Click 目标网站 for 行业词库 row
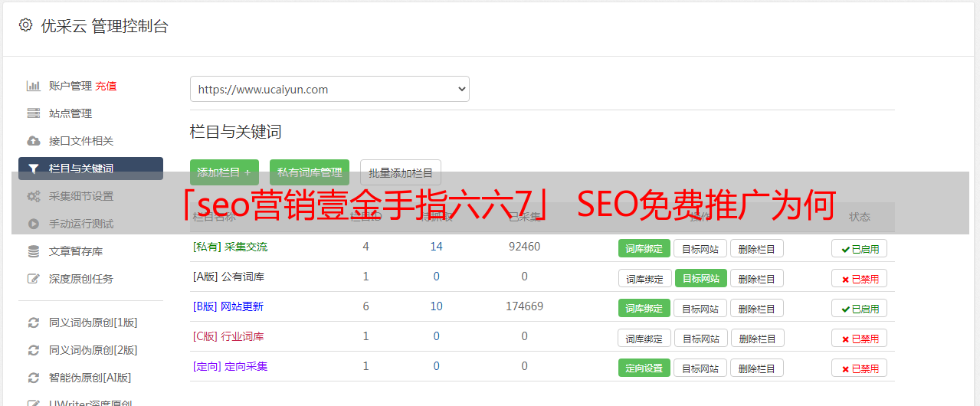The width and height of the screenshot is (980, 406). tap(700, 338)
